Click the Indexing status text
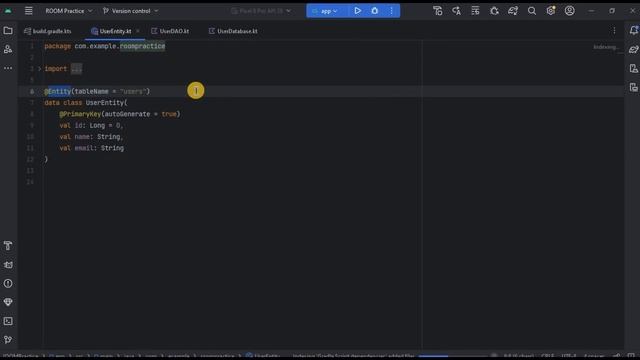 605,47
